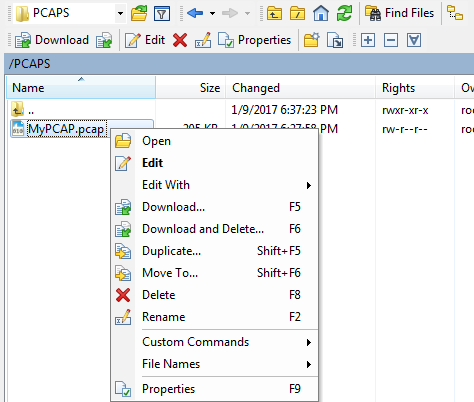Click the Find Files button
The image size is (474, 402).
[399, 13]
